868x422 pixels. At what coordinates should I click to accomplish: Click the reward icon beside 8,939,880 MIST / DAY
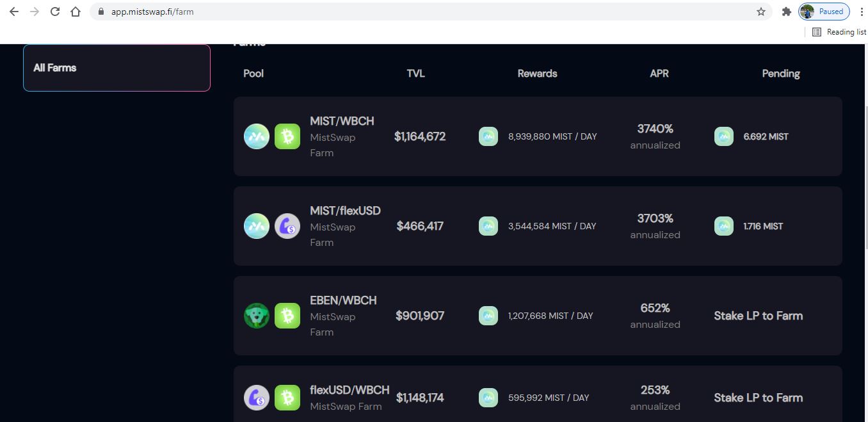click(488, 136)
